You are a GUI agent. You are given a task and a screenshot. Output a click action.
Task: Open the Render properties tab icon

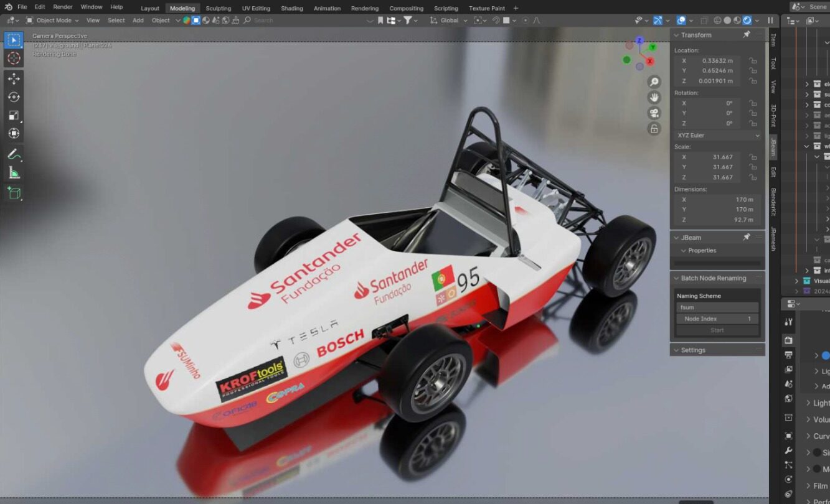788,340
